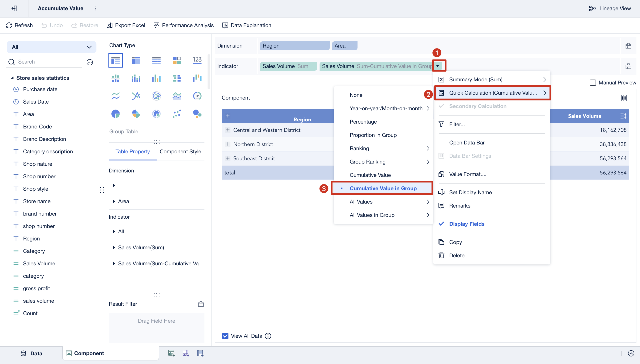Click the Refresh button

pos(19,25)
